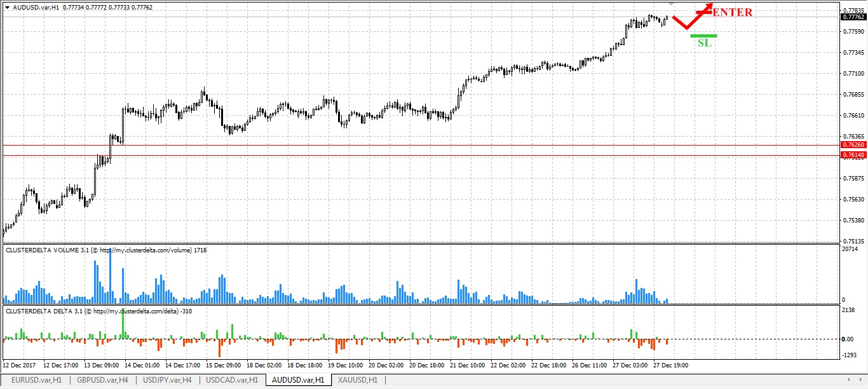868x389 pixels.
Task: Open the USDCAD.var,H1 chart tab
Action: point(232,379)
